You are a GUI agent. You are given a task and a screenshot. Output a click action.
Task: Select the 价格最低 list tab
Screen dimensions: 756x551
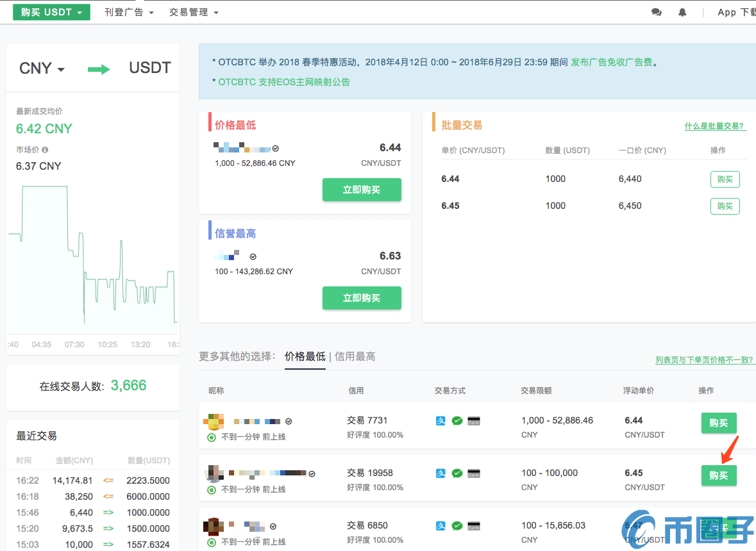click(x=305, y=356)
